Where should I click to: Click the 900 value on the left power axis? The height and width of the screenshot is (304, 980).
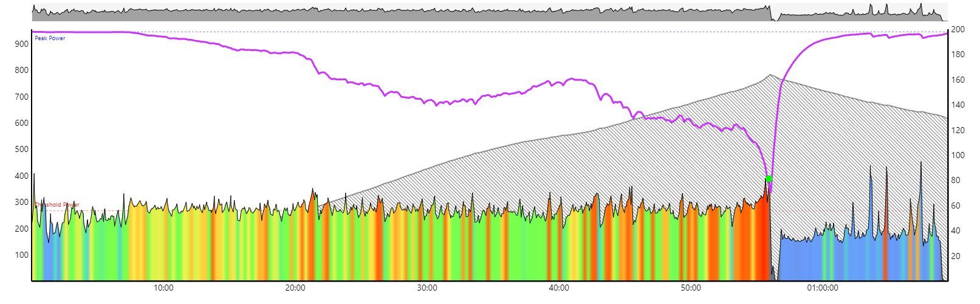point(22,44)
